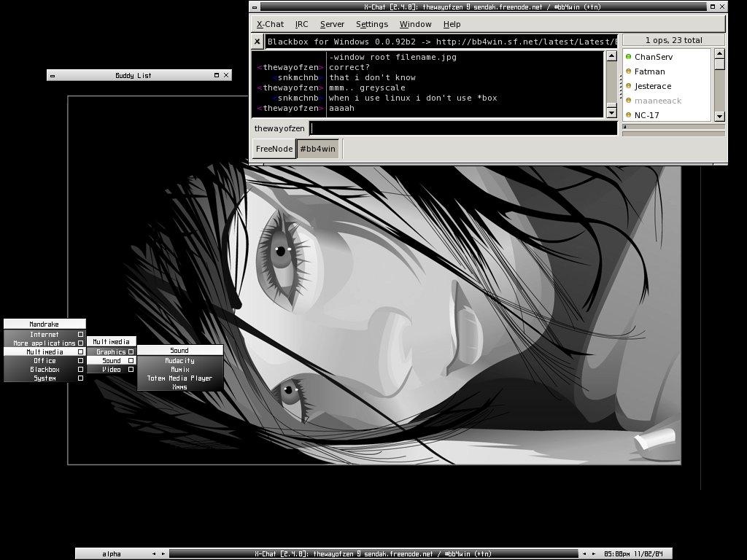The width and height of the screenshot is (747, 560).
Task: Expand Video submenu under Multimedia
Action: click(x=112, y=370)
